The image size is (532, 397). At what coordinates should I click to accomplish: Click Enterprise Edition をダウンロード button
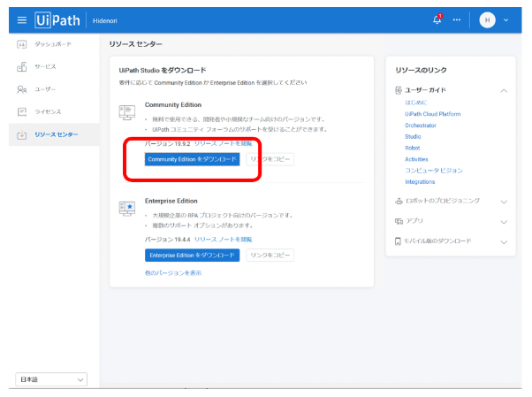(x=192, y=255)
